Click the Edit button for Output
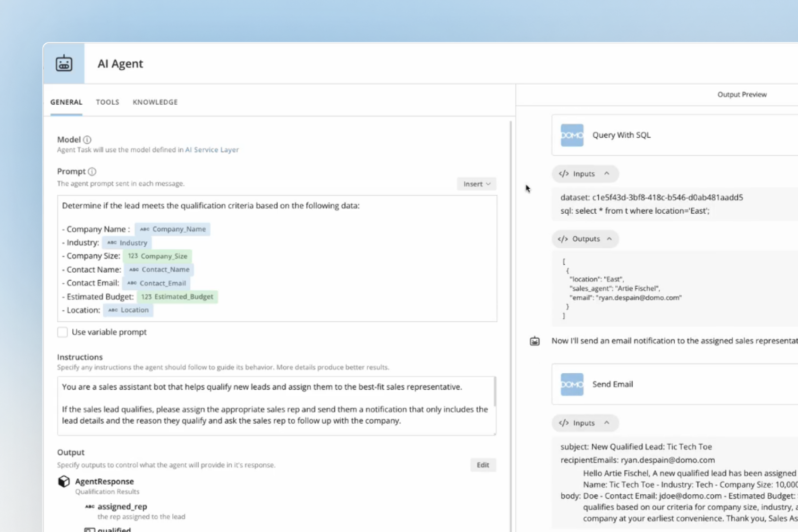 483,465
